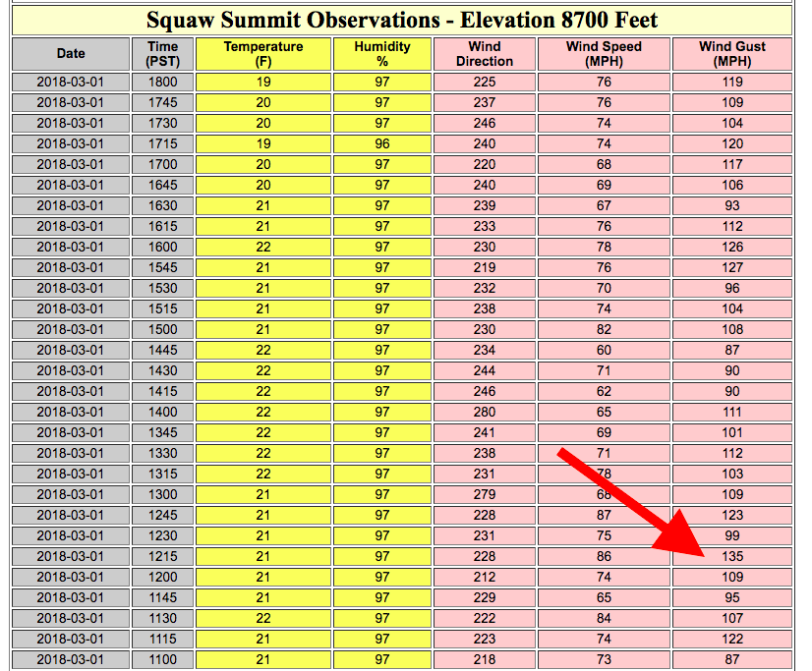The height and width of the screenshot is (671, 812).
Task: Select the 'Date' column header
Action: (71, 54)
